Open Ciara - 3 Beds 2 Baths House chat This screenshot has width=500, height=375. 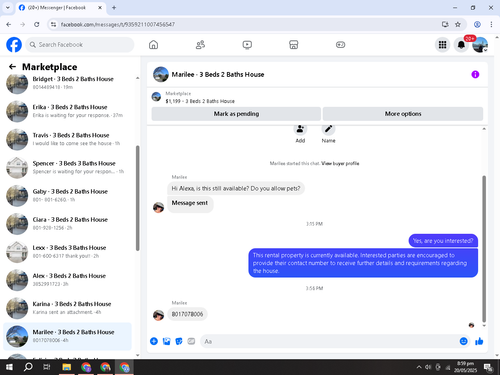(68, 223)
